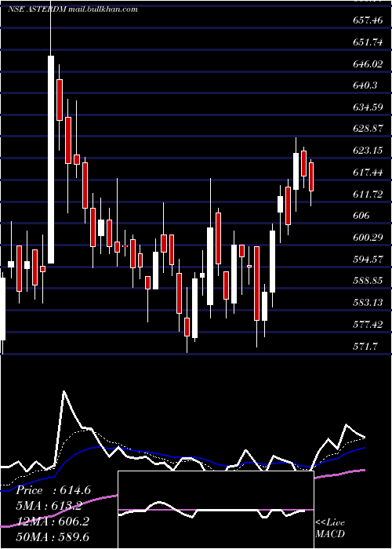Click the 611.72 price axis label
392x549 pixels.
tap(368, 194)
